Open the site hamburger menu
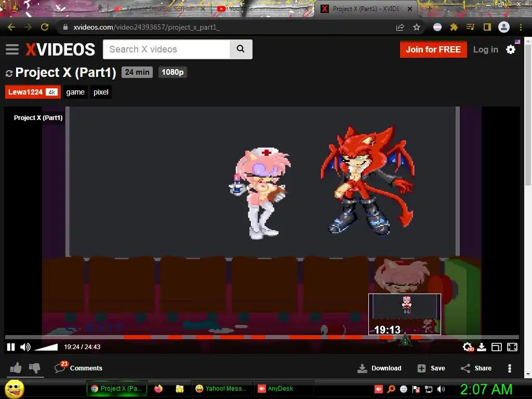This screenshot has height=399, width=532. [x=12, y=49]
